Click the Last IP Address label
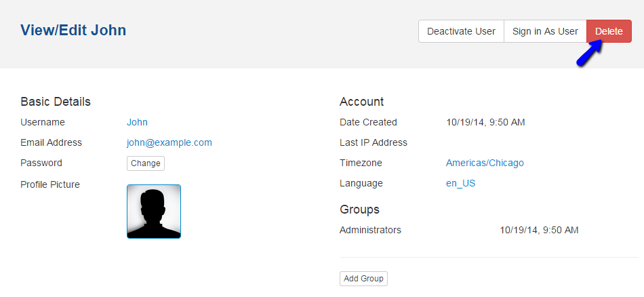This screenshot has width=644, height=297. pyautogui.click(x=373, y=142)
